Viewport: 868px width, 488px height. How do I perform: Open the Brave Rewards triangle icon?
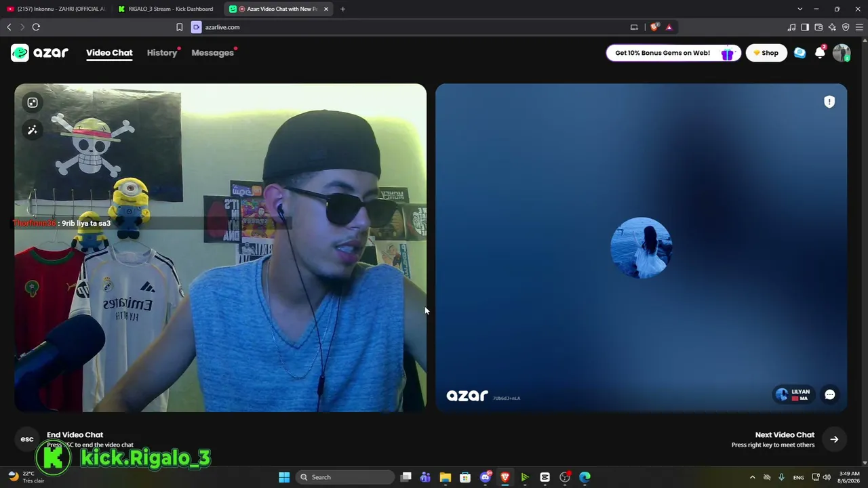click(x=669, y=27)
